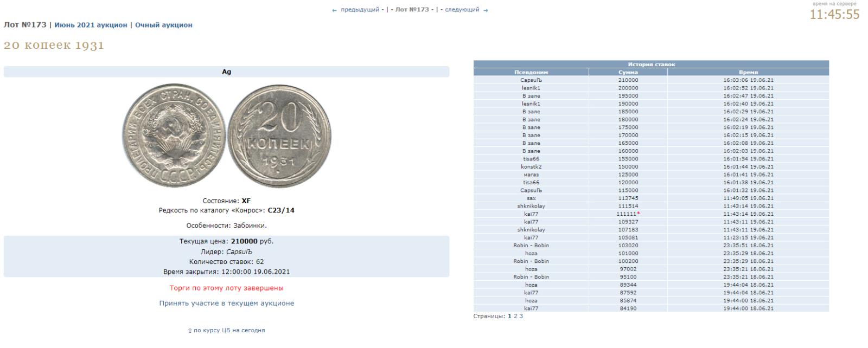
Task: Click server time '11:45:55'
Action: coord(834,15)
